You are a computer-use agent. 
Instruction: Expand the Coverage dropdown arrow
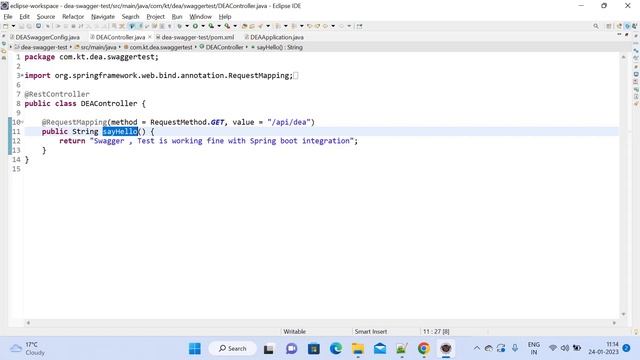coord(219,26)
